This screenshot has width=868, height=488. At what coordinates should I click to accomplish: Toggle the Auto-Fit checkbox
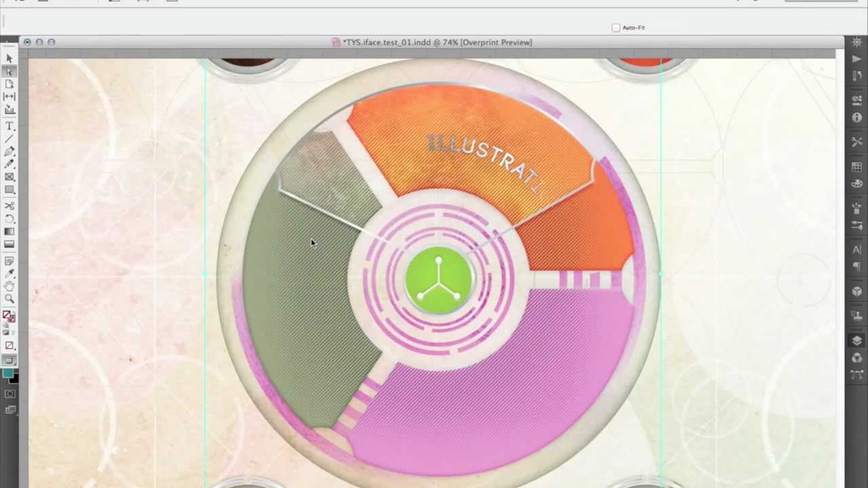(616, 28)
